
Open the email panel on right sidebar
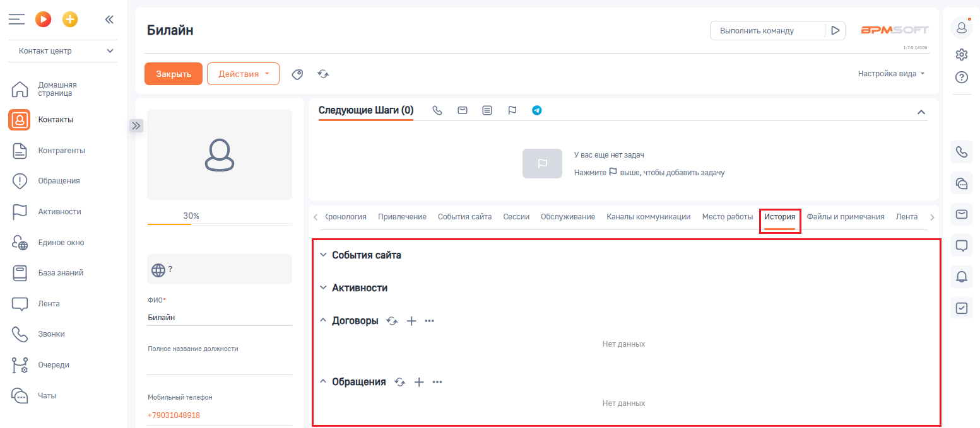coord(962,214)
